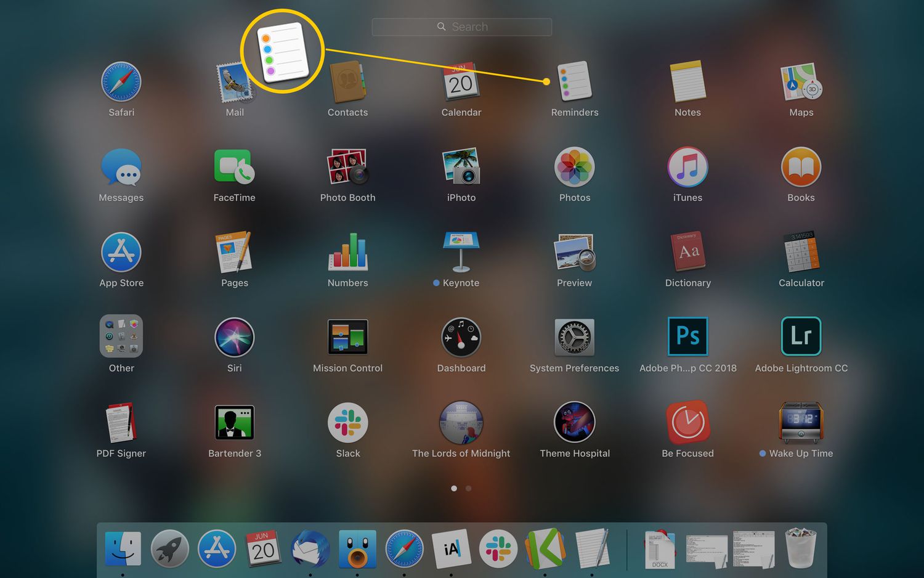Open the Dictionary app
Viewport: 924px width, 578px height.
pos(688,252)
